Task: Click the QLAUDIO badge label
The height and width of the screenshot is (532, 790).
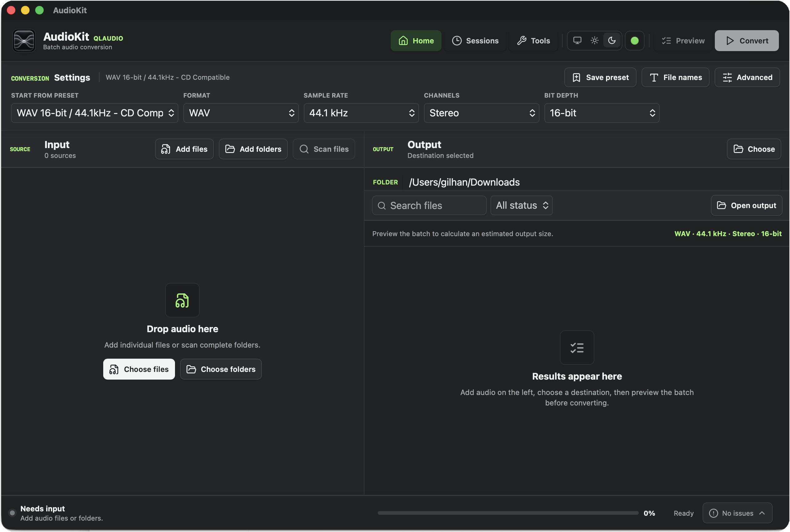Action: (108, 38)
